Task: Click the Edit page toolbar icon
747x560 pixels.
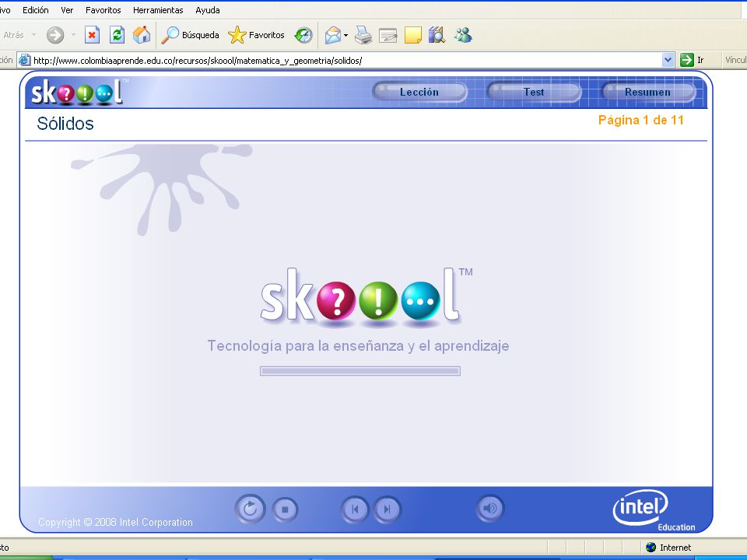Action: tap(388, 35)
